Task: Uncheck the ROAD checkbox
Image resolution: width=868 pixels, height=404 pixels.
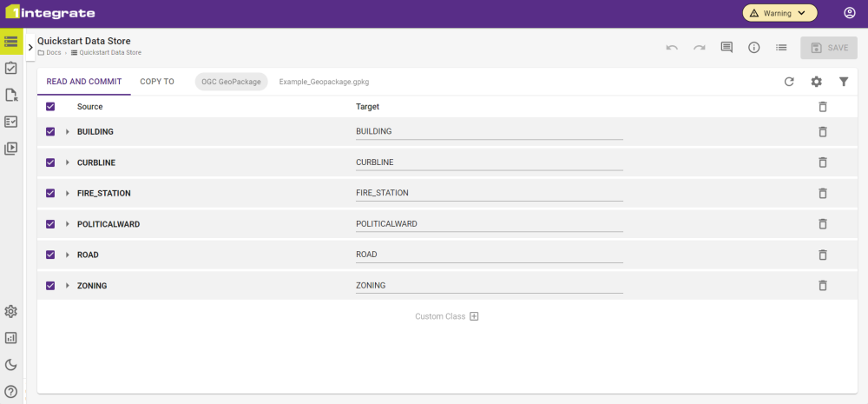Action: coord(50,255)
